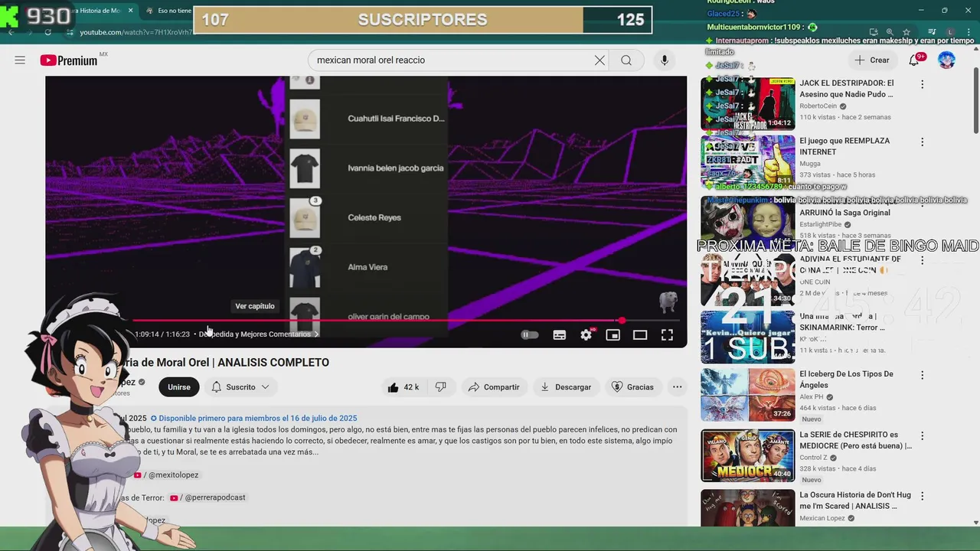Reload the page in the browser
Image resolution: width=980 pixels, height=551 pixels.
tap(47, 32)
